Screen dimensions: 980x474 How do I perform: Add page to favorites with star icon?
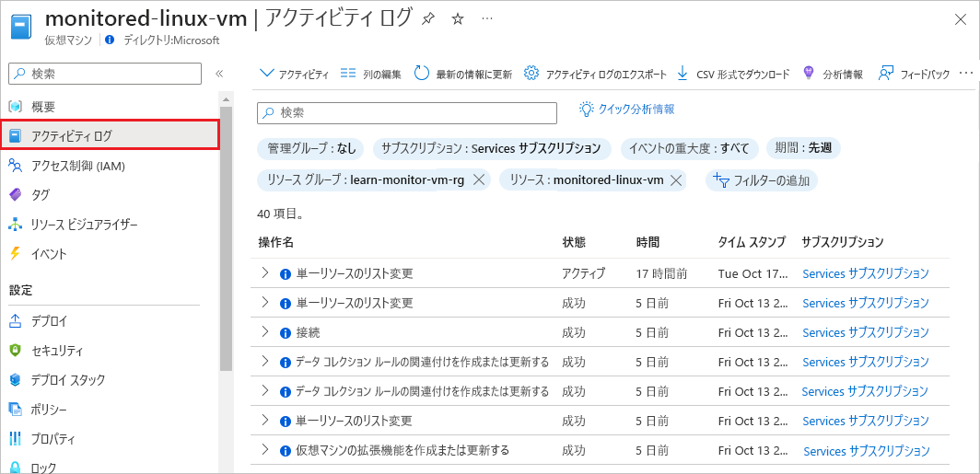[458, 19]
